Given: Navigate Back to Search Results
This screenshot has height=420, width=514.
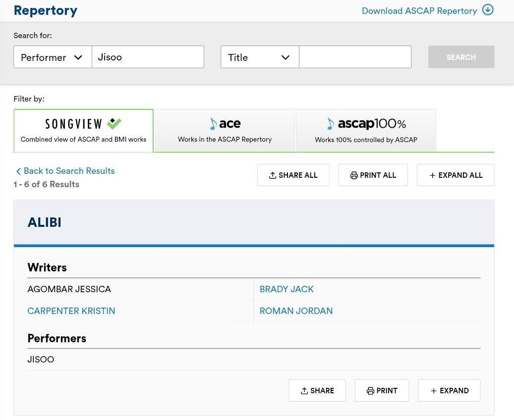Looking at the screenshot, I should point(64,171).
